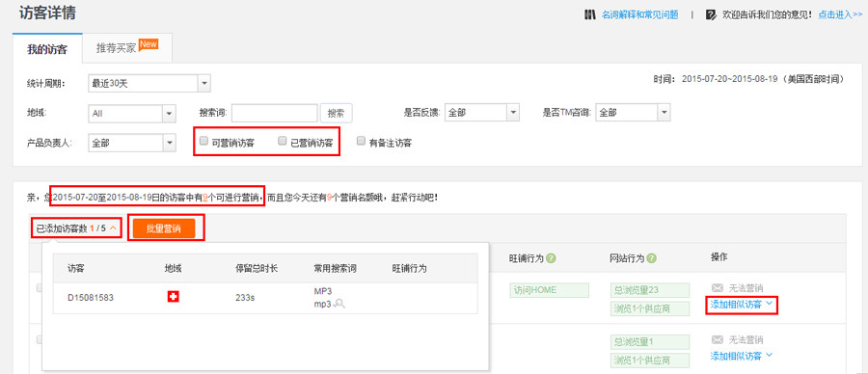Open the 统计周期 最近30天 dropdown
This screenshot has height=374, width=868.
[149, 84]
